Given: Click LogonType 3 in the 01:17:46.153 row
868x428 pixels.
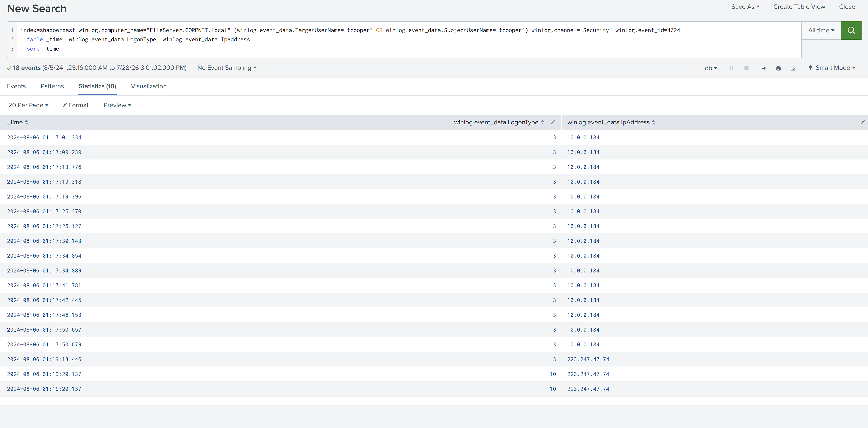Looking at the screenshot, I should [x=554, y=315].
